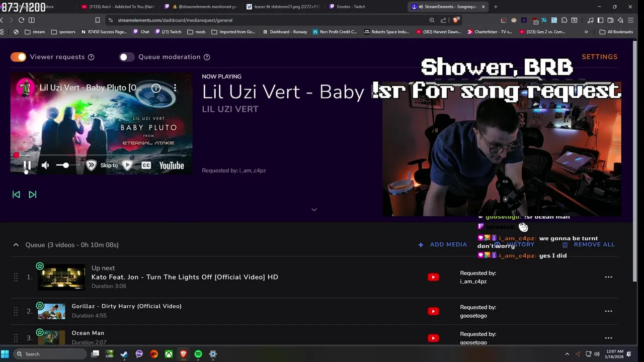Switch to the teaser ltt shitstorm21.png tab
The image size is (644, 362).
pos(282,7)
